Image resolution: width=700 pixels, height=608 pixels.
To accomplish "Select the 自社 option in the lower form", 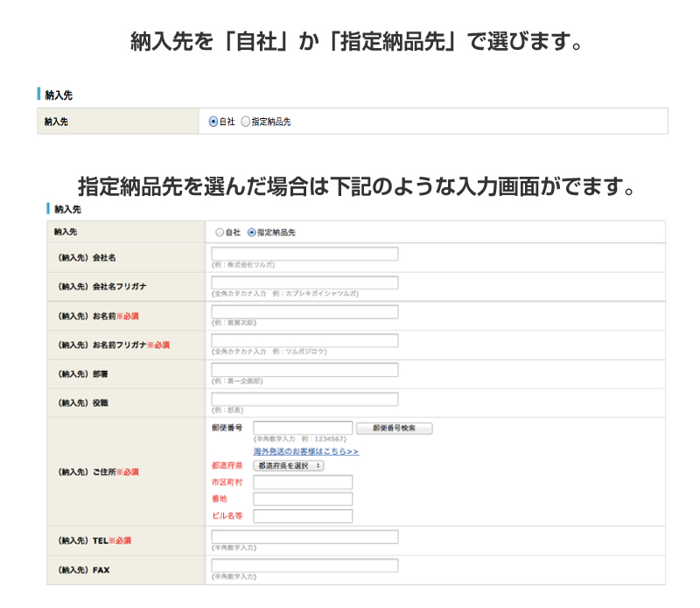I will pyautogui.click(x=221, y=232).
